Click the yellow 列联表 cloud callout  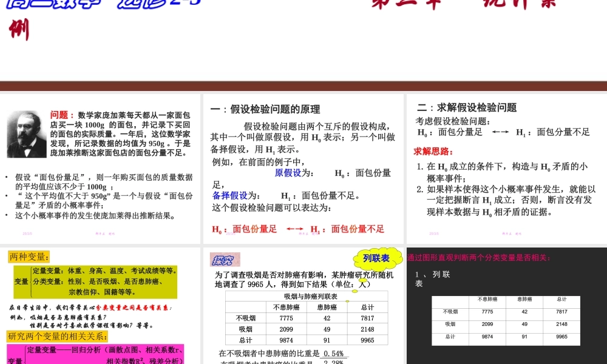[x=377, y=258]
